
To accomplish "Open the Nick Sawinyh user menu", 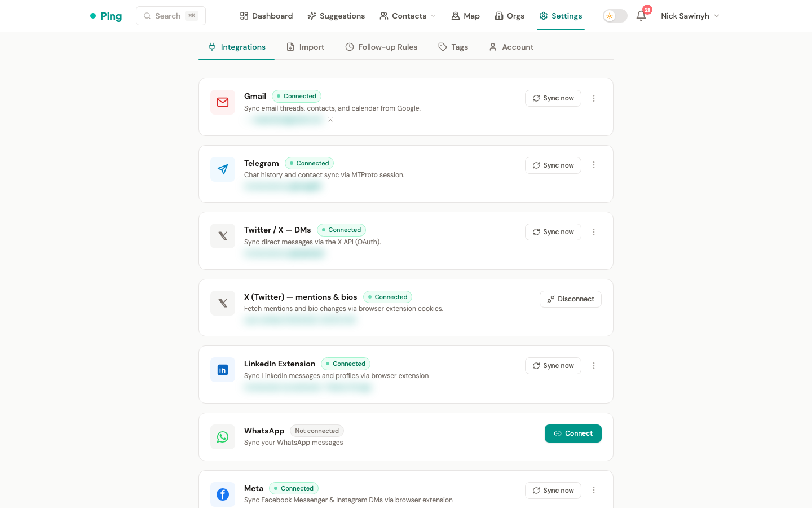I will click(x=690, y=16).
